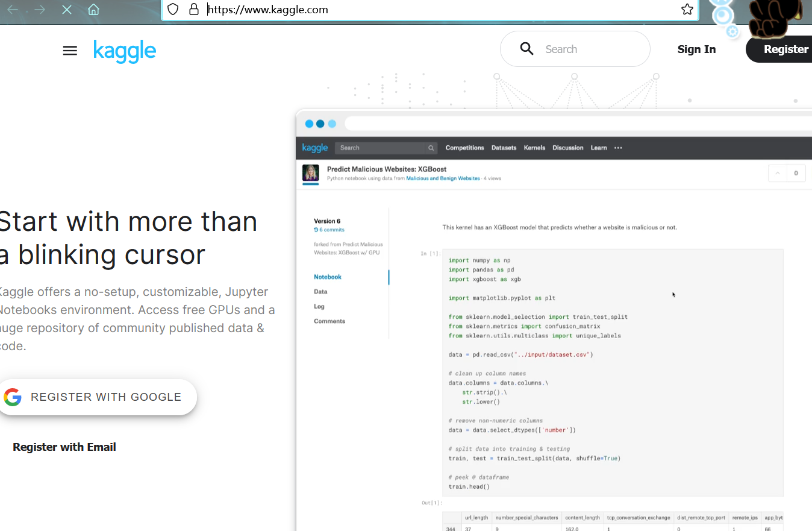The image size is (812, 531).
Task: Click the number_special_characters column header
Action: [x=526, y=518]
